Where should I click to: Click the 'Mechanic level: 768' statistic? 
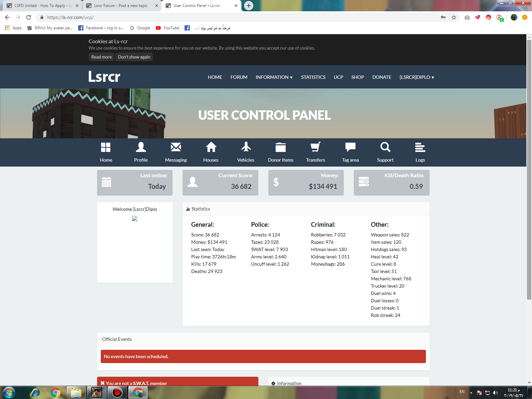(x=391, y=279)
